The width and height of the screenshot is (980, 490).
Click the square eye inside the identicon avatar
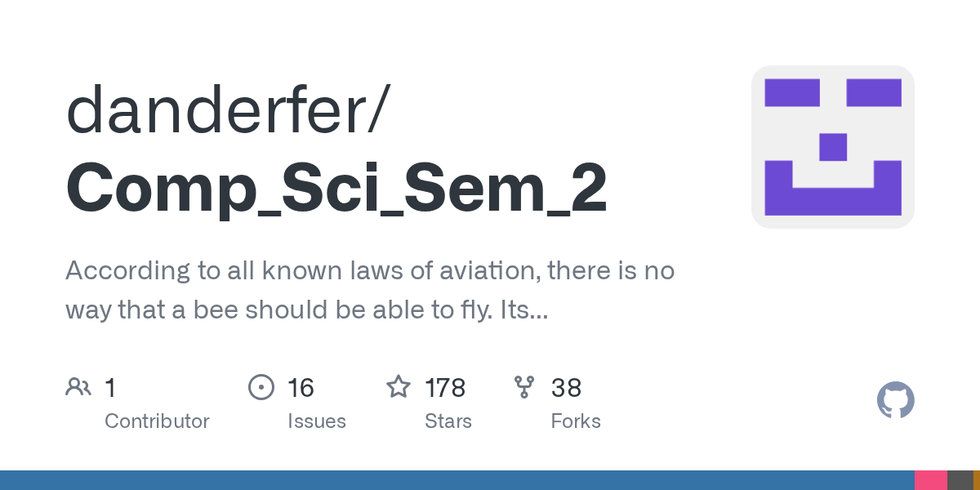[791, 92]
